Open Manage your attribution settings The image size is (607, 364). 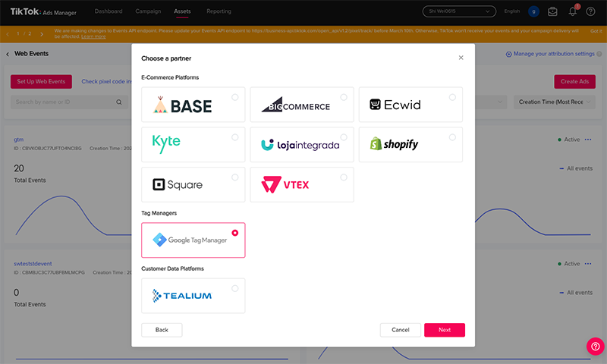pyautogui.click(x=554, y=54)
